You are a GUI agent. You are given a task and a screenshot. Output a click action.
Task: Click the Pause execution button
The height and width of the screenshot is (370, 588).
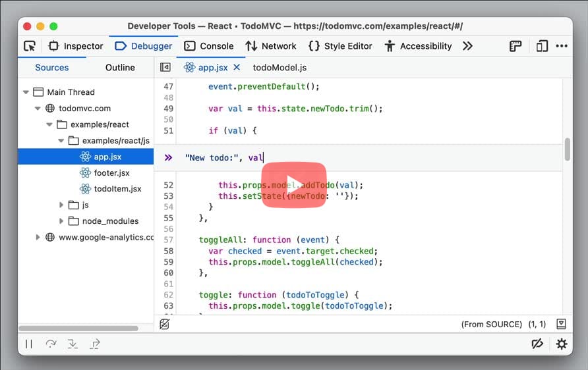tap(29, 344)
